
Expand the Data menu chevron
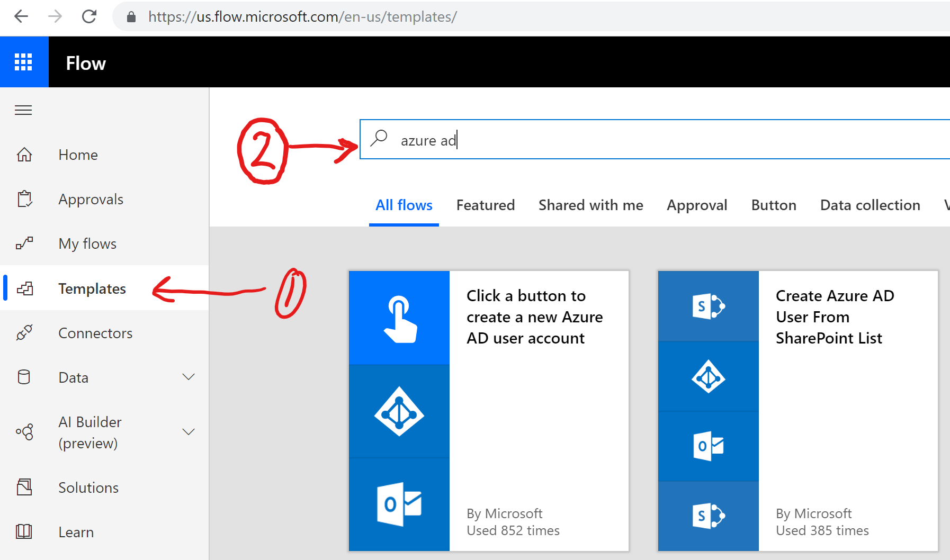pos(189,377)
